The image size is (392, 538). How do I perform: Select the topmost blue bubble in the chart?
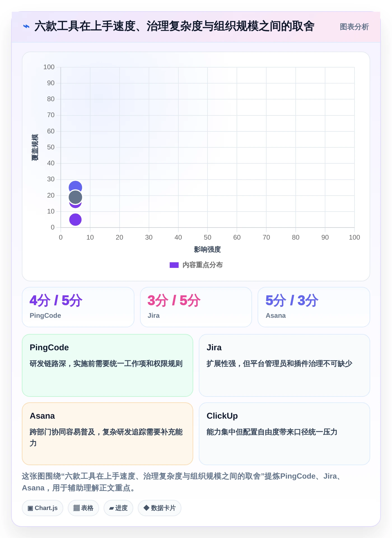coord(75,186)
